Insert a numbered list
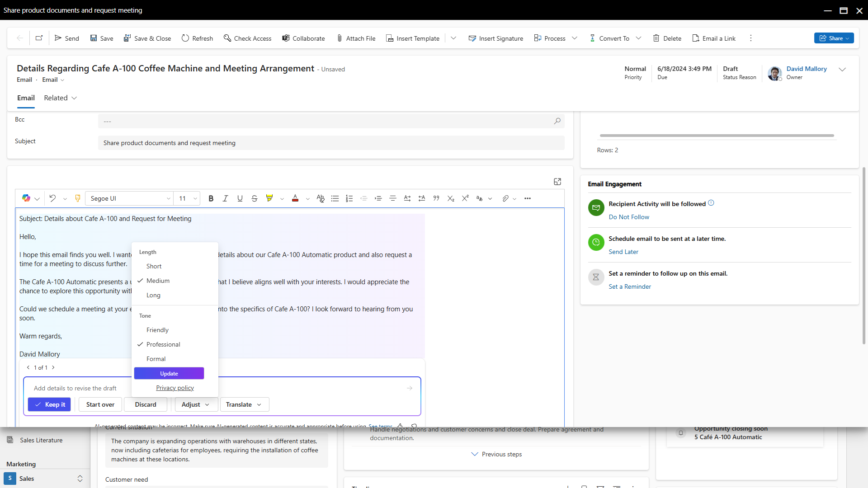 tap(349, 198)
